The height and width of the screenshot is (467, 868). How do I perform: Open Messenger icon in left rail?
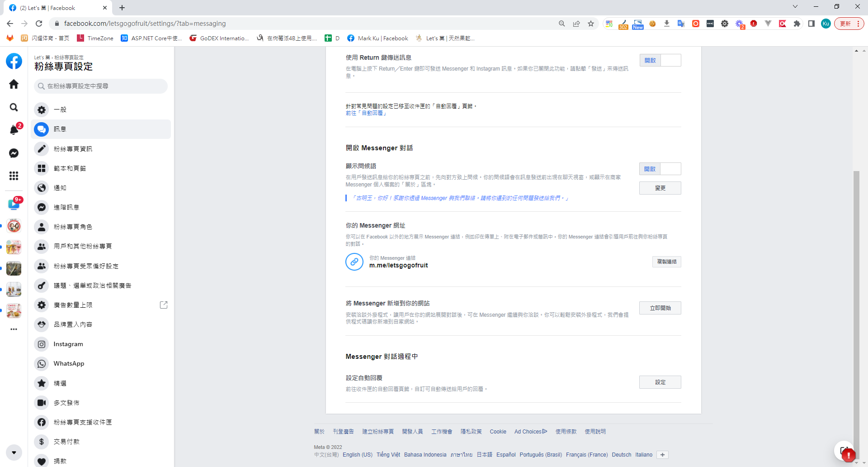click(14, 153)
